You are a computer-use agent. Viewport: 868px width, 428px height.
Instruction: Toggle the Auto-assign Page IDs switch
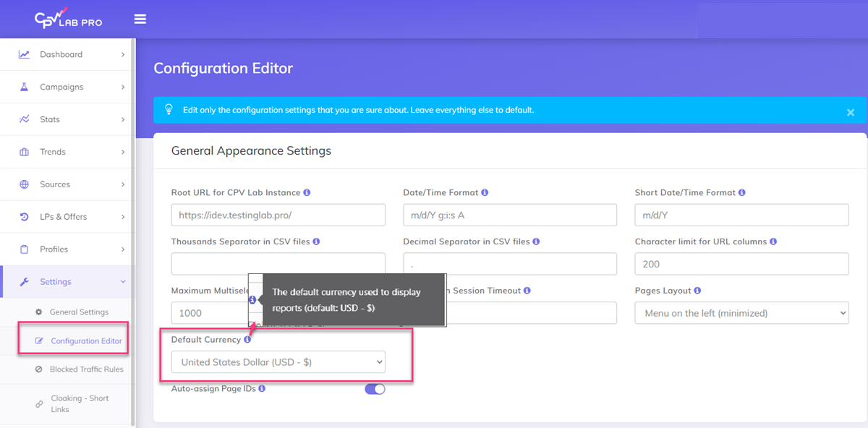pos(375,389)
